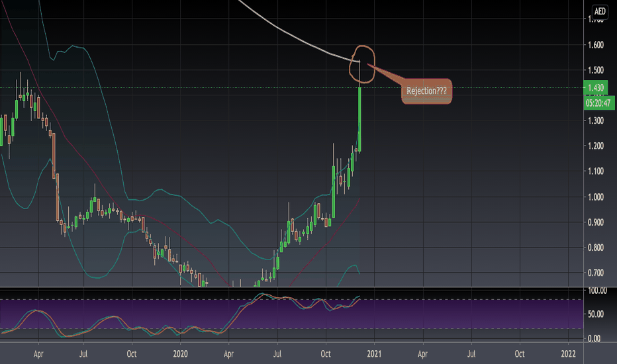Select the 'Rejection???' callout annotation

pos(426,91)
